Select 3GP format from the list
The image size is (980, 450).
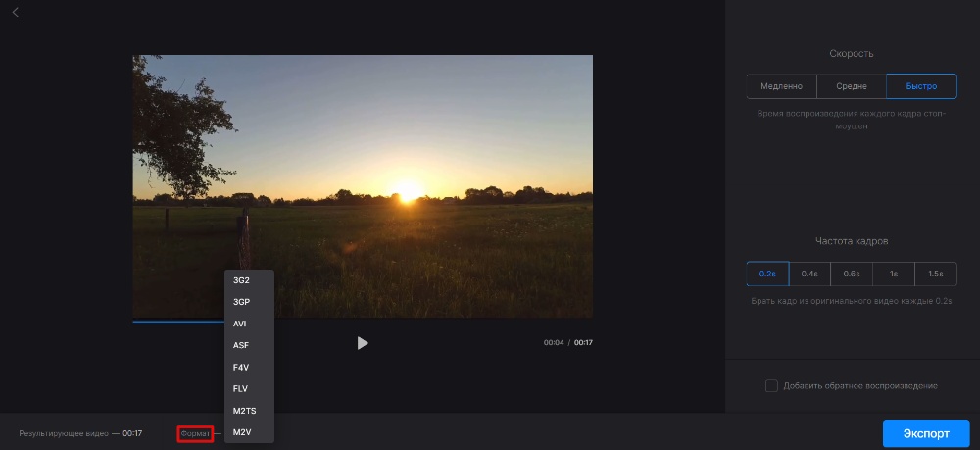tap(249, 302)
